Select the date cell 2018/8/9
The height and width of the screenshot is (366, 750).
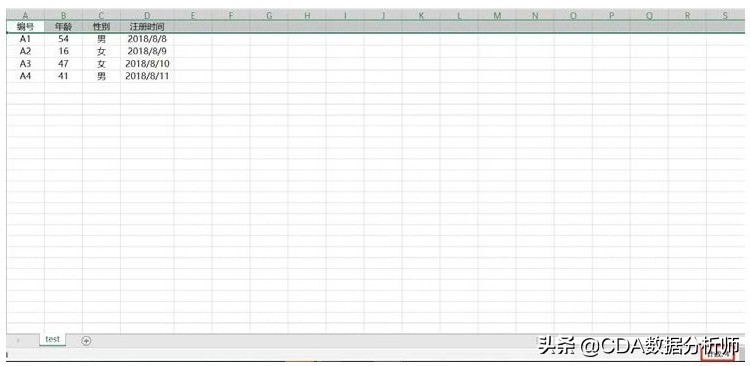147,51
